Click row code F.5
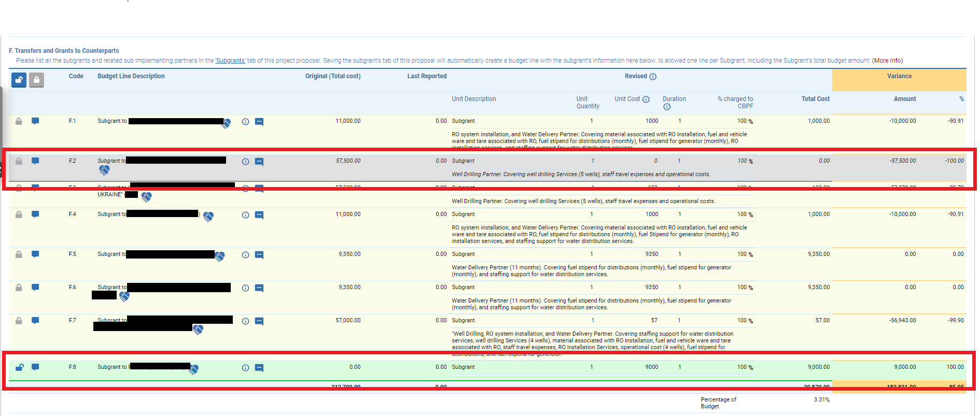 (x=73, y=254)
